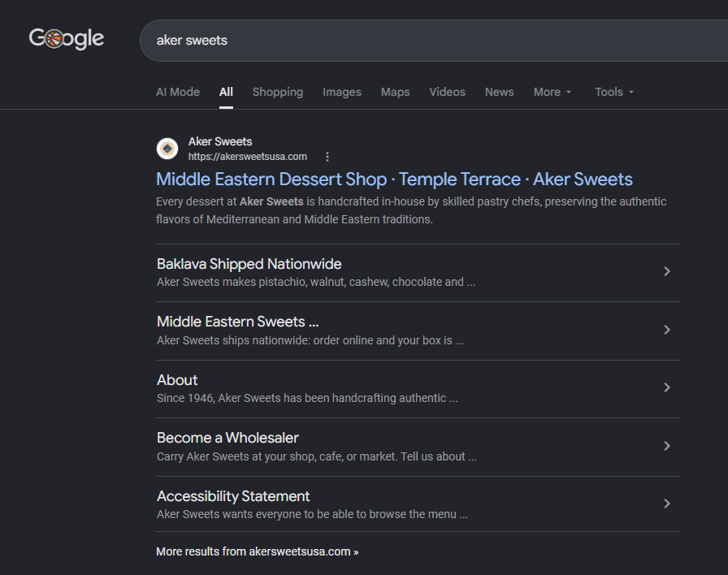Open the Tools dropdown

(614, 92)
